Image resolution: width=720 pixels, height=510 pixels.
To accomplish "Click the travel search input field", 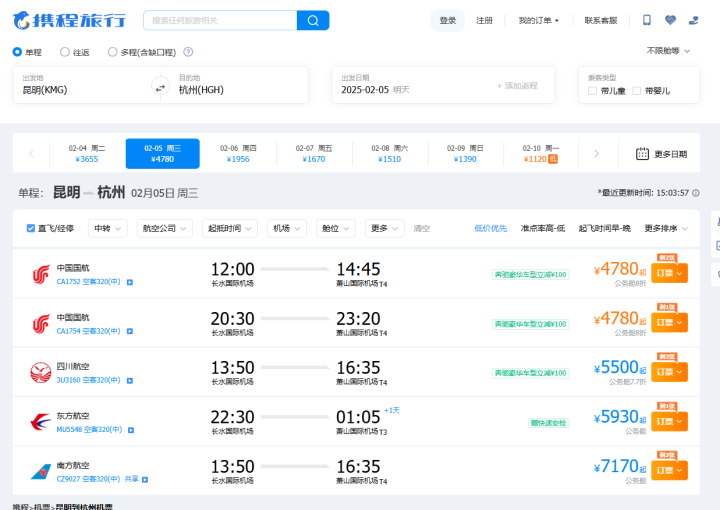I will point(220,20).
